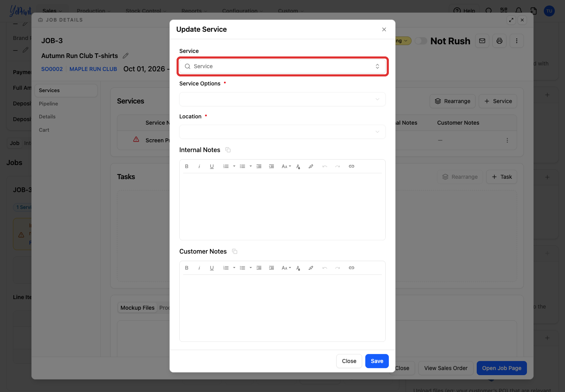Click Close button in Update Service footer

point(349,361)
